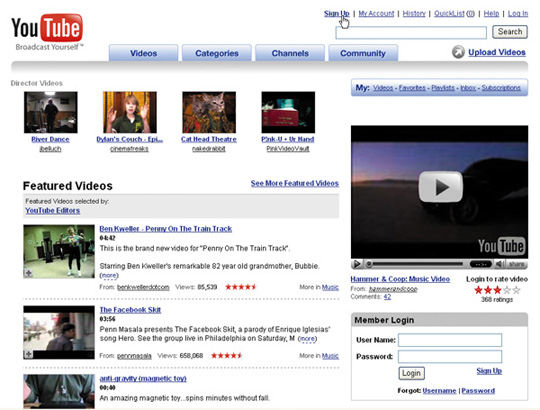The image size is (540, 410).
Task: Click the share button in the video player
Action: pos(516,264)
